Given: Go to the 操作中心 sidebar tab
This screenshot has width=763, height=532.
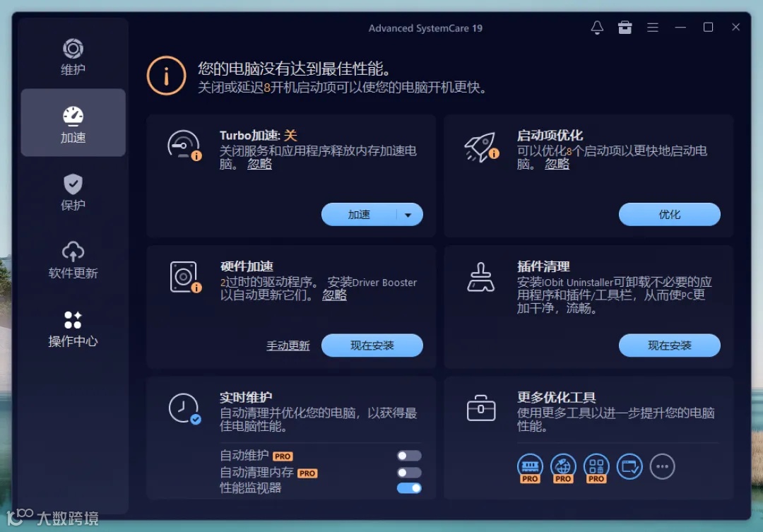Looking at the screenshot, I should (73, 328).
